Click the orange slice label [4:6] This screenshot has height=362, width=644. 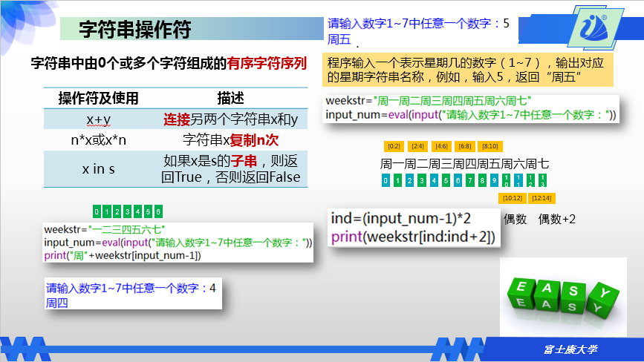pos(441,146)
